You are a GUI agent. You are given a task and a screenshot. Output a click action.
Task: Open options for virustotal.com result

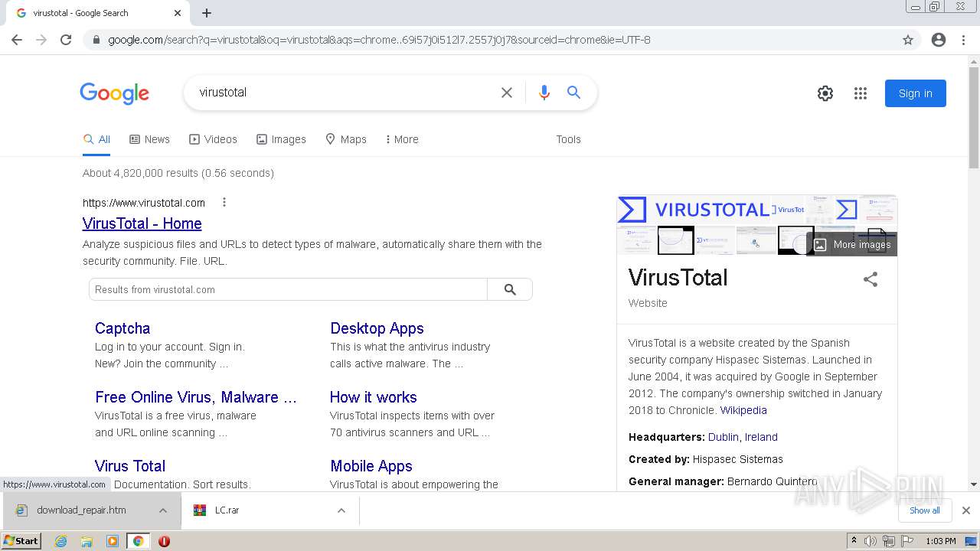point(224,203)
